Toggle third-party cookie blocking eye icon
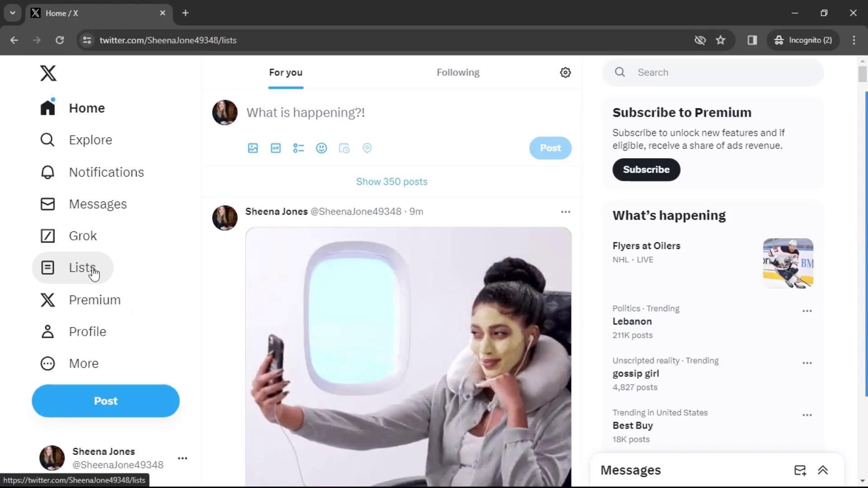Screen dimensions: 868x488 [700, 40]
